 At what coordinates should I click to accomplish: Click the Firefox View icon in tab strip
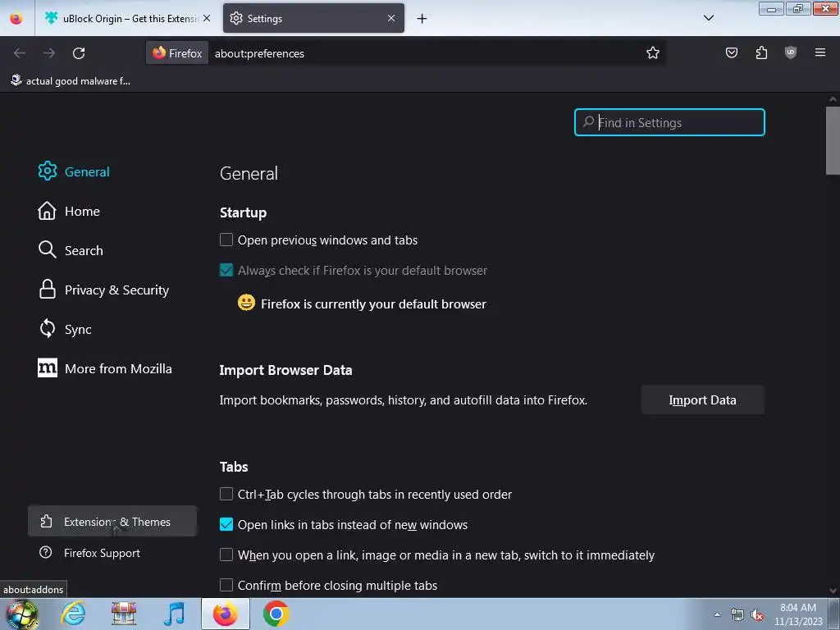16,19
